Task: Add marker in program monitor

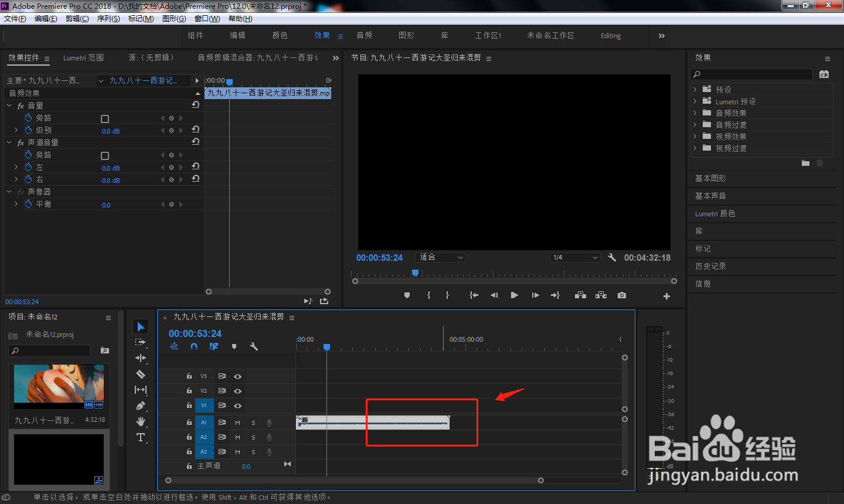Action: (x=407, y=295)
